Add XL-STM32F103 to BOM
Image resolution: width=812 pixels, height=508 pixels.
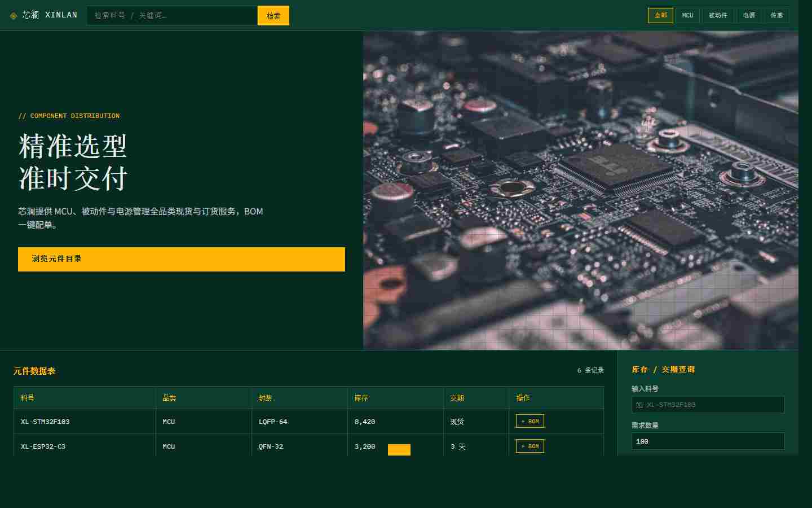pyautogui.click(x=530, y=421)
